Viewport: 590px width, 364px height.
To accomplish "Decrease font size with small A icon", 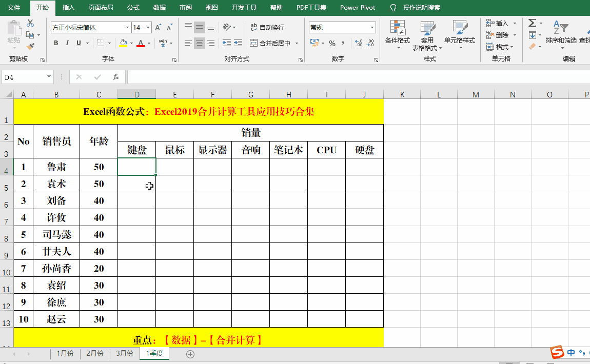I will click(x=169, y=28).
